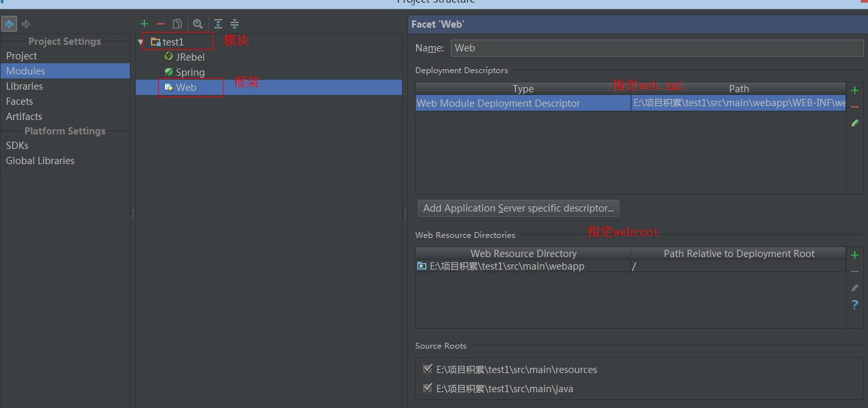Expand all nodes in module tree

[218, 24]
